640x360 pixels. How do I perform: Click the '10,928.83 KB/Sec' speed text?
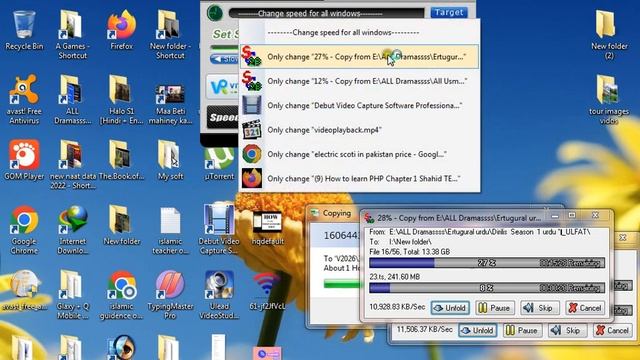click(x=397, y=307)
